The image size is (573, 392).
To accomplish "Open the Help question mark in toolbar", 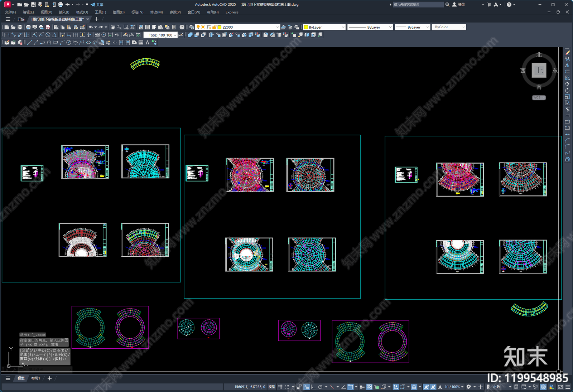I will pyautogui.click(x=182, y=27).
